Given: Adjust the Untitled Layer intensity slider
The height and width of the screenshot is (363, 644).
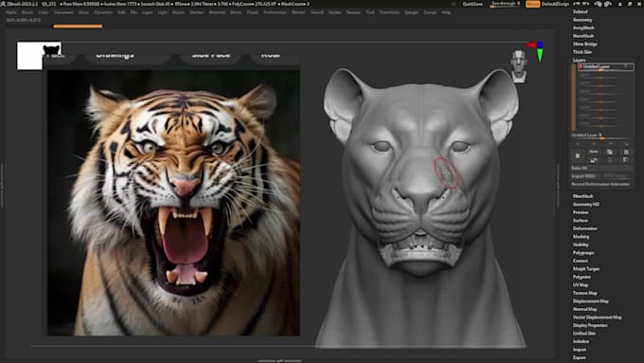Looking at the screenshot, I should click(x=600, y=136).
